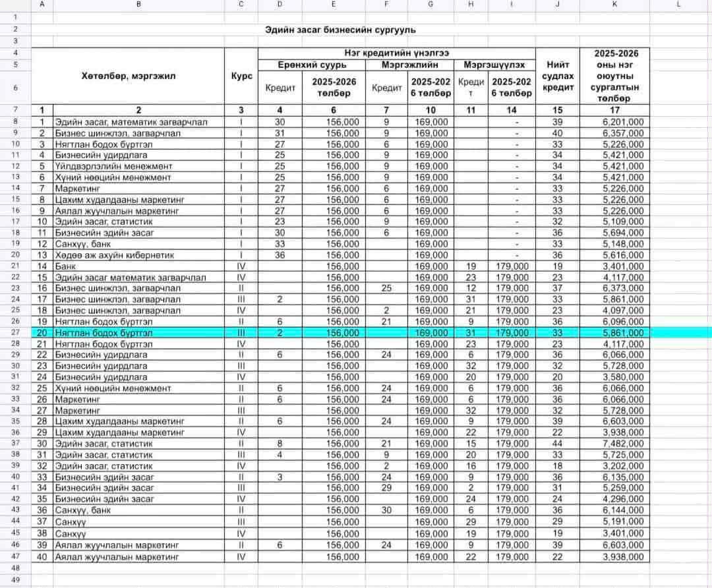The height and width of the screenshot is (588, 712).
Task: Click the "Ерөнхий суурь" header cell
Action: [x=311, y=65]
